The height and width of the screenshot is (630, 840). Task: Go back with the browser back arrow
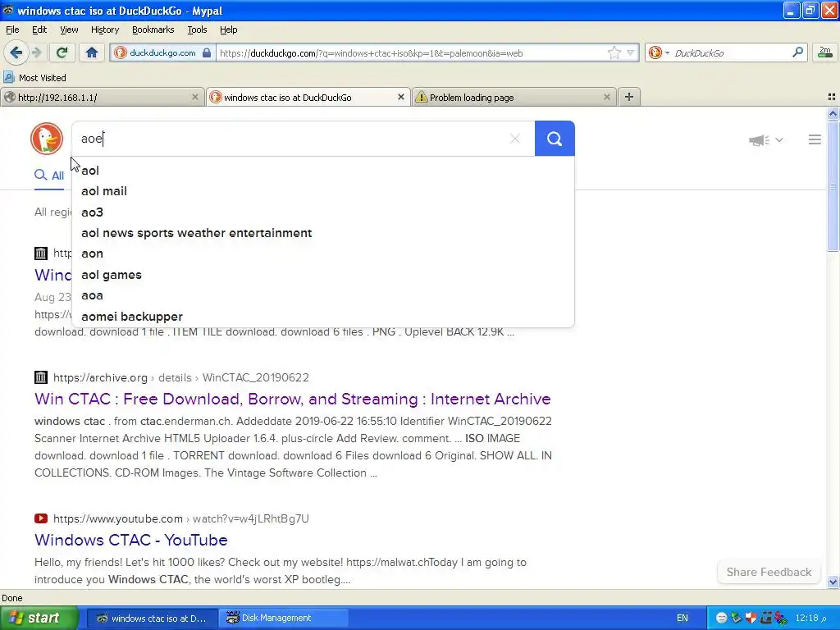tap(16, 52)
